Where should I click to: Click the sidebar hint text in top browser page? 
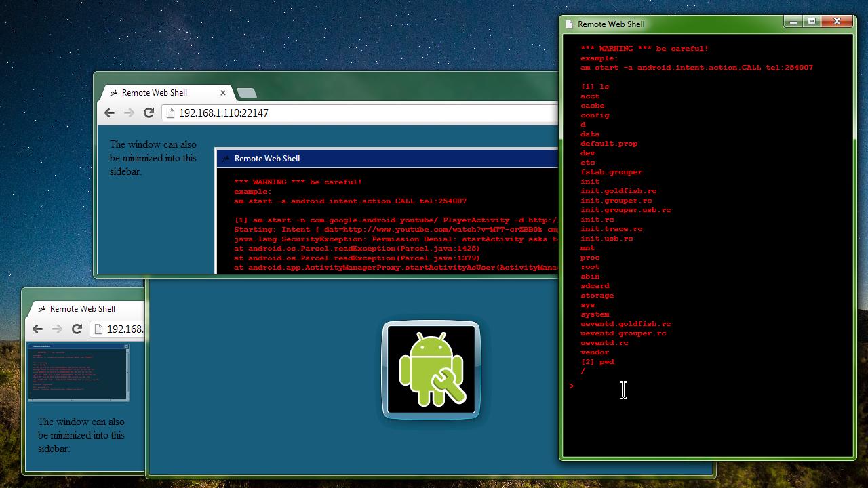click(x=153, y=158)
